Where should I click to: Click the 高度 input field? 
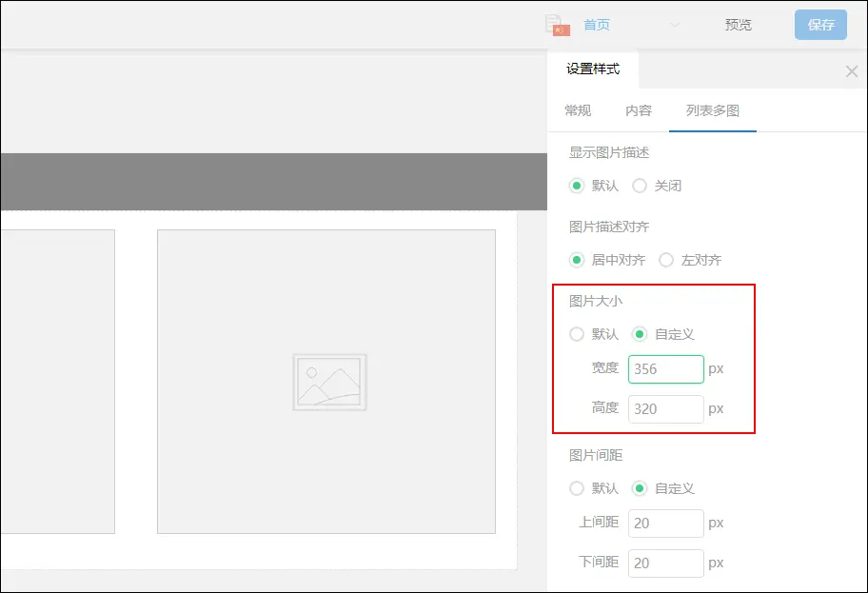[665, 409]
